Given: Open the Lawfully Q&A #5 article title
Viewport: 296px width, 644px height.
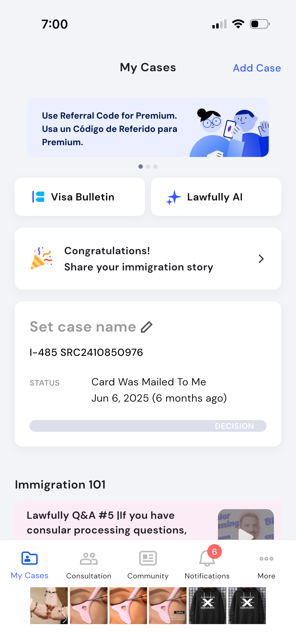Looking at the screenshot, I should click(107, 522).
